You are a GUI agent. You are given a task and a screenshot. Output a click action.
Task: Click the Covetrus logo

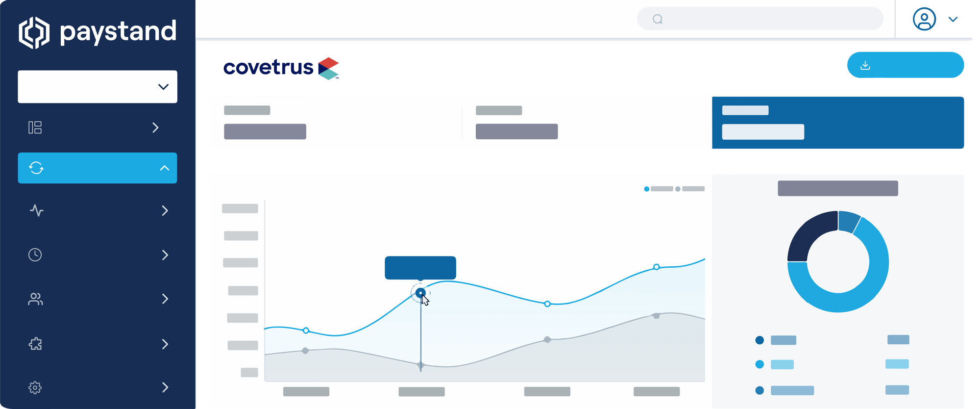(x=281, y=68)
